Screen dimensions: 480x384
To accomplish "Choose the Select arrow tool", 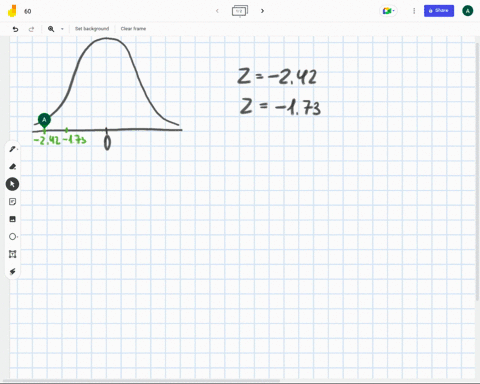I will pos(12,184).
